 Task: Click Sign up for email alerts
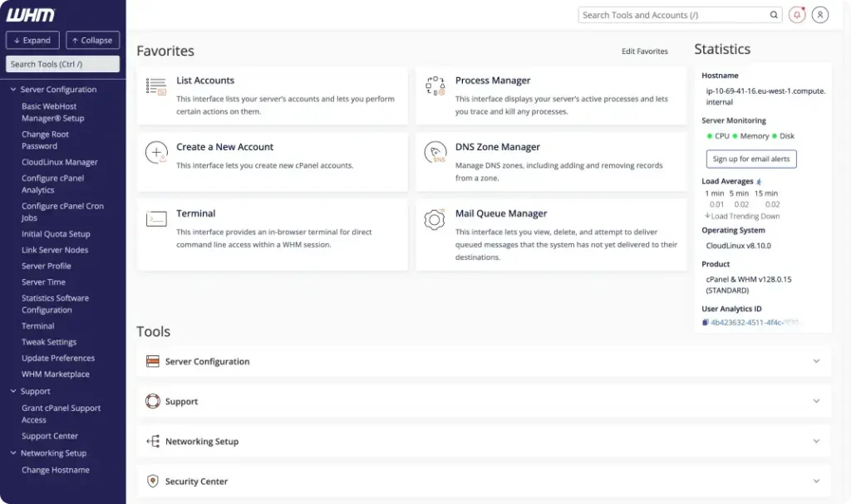[x=750, y=159]
